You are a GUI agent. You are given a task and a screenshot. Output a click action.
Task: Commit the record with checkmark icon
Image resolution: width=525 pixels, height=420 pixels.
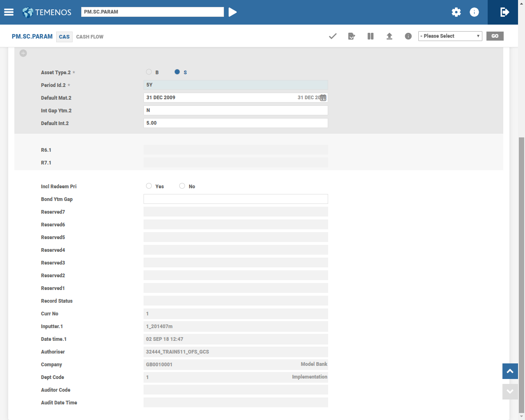pos(333,36)
